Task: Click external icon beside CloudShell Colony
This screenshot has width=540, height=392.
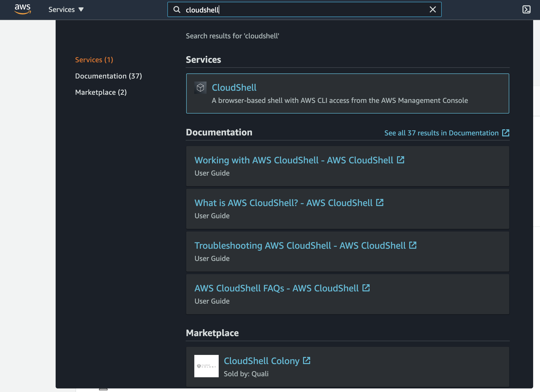Action: 307,360
